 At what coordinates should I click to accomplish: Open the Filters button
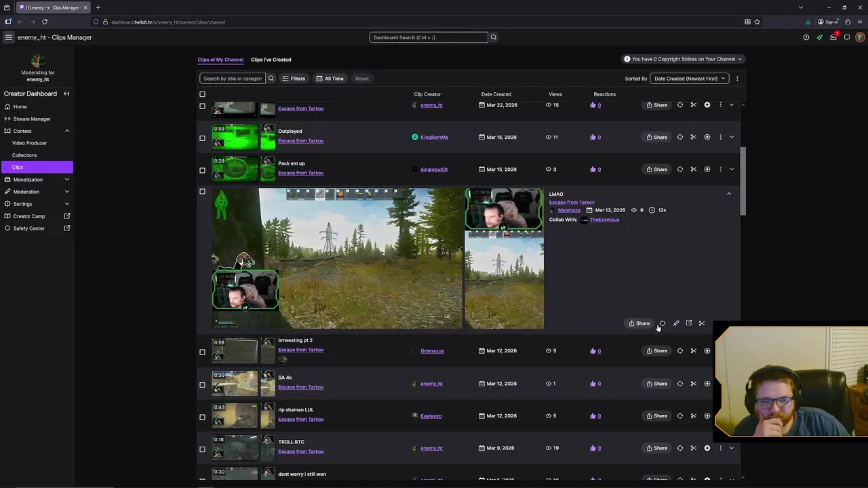point(294,79)
